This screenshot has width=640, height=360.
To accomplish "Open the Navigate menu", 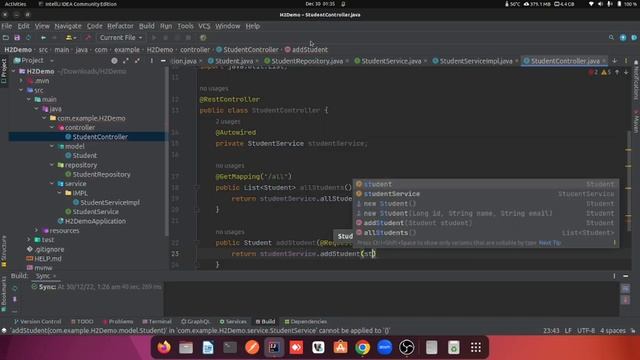I will [x=68, y=26].
